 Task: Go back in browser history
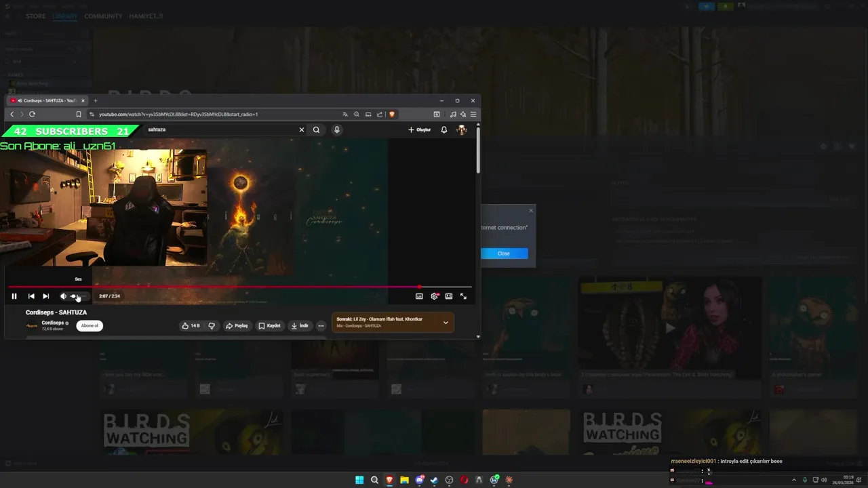(12, 114)
